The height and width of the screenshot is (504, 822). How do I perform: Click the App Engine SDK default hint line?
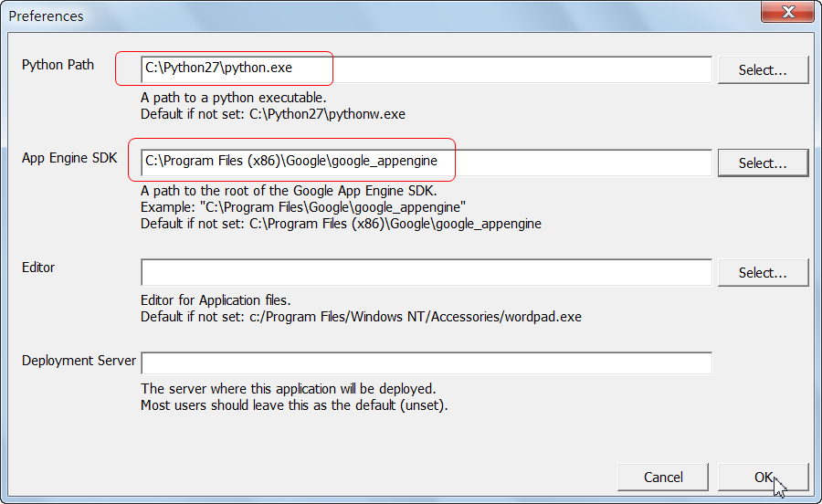(341, 224)
